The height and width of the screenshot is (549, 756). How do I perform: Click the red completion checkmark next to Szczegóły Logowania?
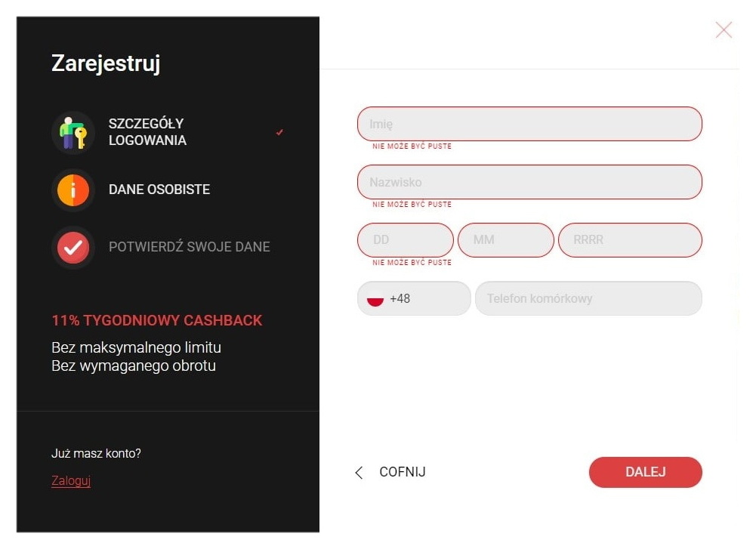(279, 132)
